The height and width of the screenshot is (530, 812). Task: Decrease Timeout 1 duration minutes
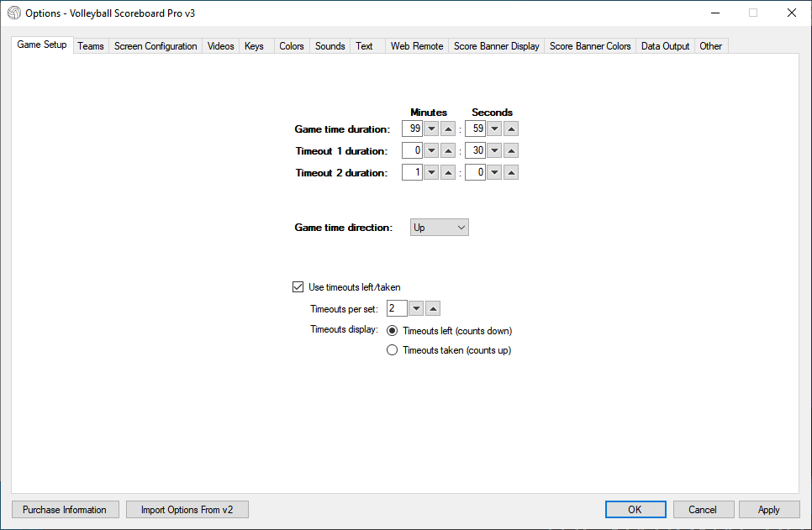[431, 150]
